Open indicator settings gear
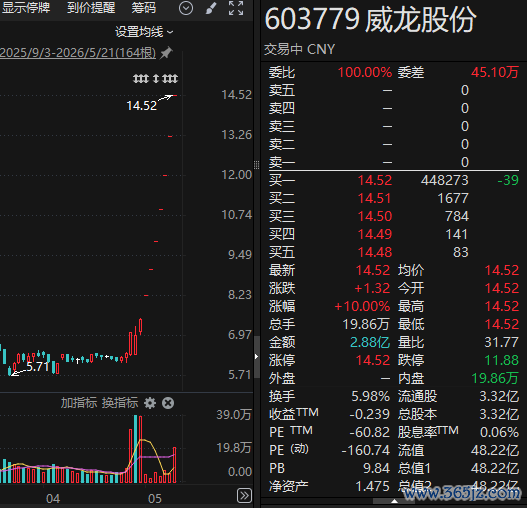This screenshot has width=527, height=508. tap(150, 403)
